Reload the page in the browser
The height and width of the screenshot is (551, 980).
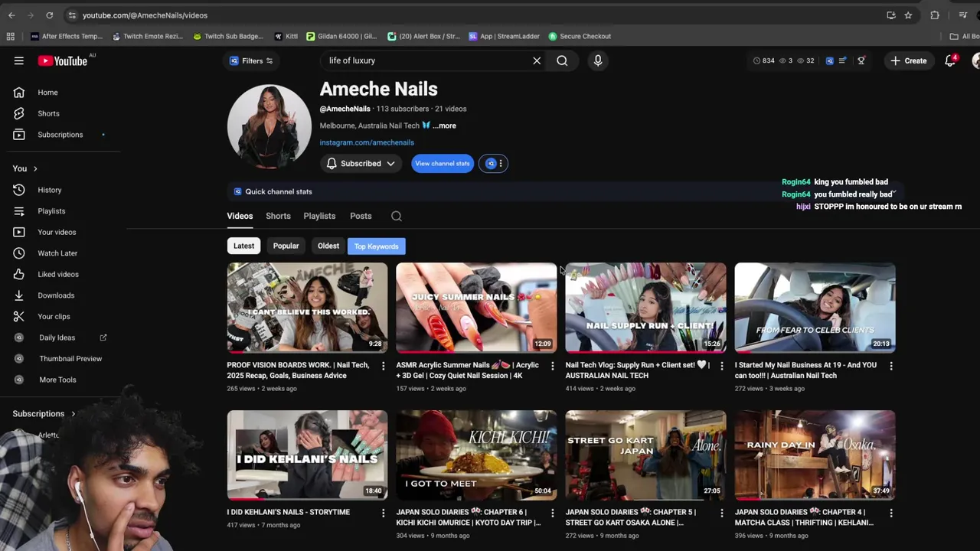pos(49,15)
